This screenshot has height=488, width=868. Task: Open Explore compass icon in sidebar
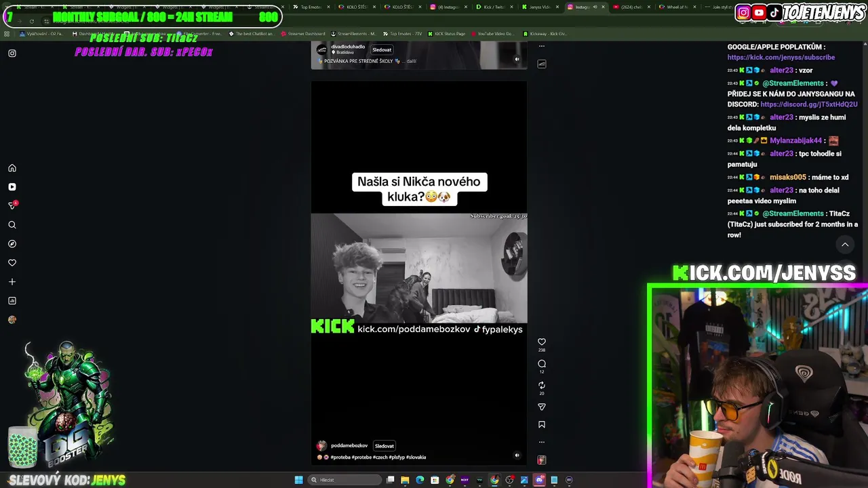point(12,244)
